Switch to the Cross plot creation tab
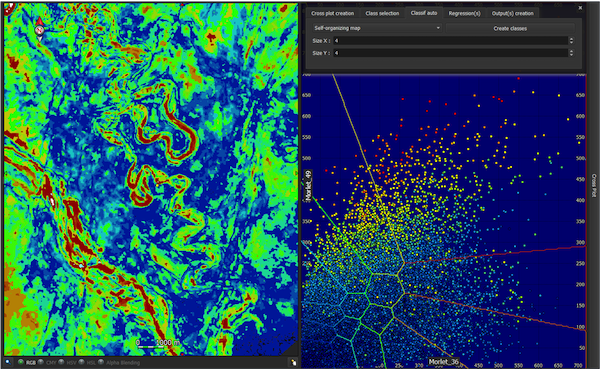The height and width of the screenshot is (369, 601). point(332,13)
